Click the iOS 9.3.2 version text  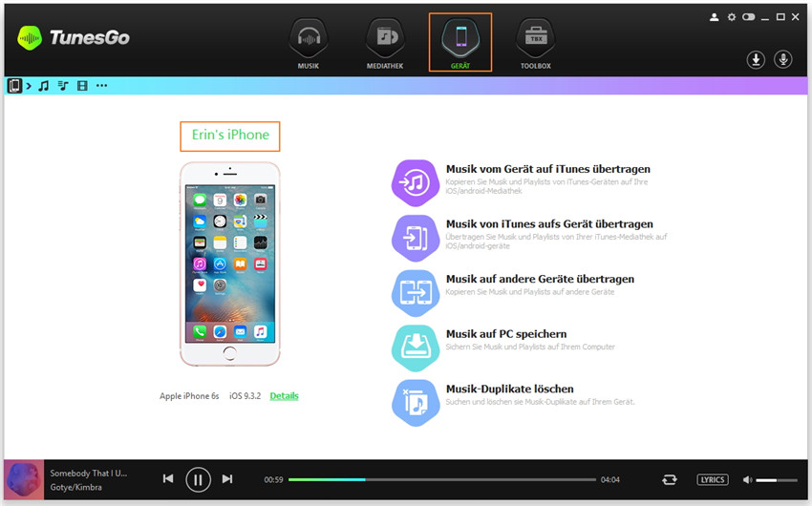click(x=245, y=396)
